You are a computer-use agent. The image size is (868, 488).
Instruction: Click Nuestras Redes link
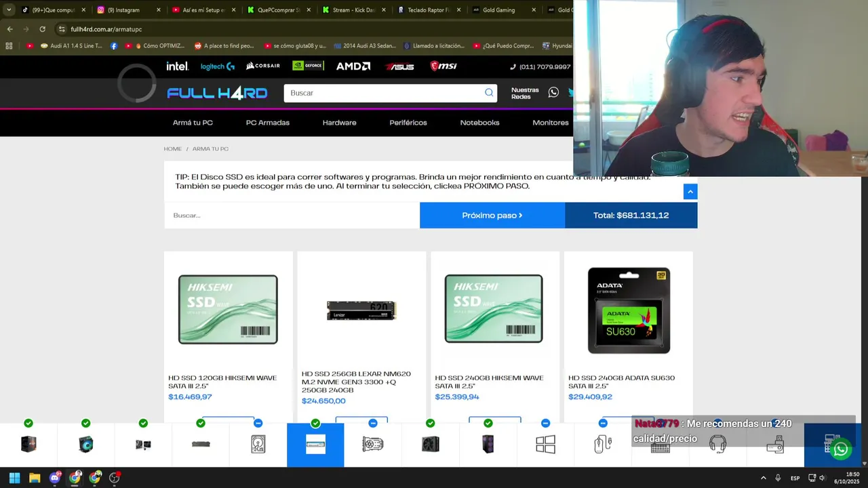point(525,93)
